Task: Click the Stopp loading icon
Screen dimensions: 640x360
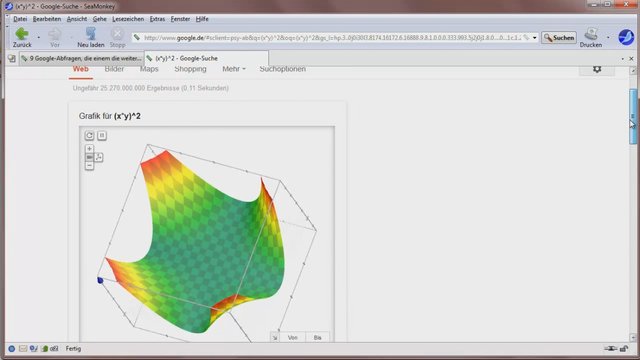Action: pos(117,37)
